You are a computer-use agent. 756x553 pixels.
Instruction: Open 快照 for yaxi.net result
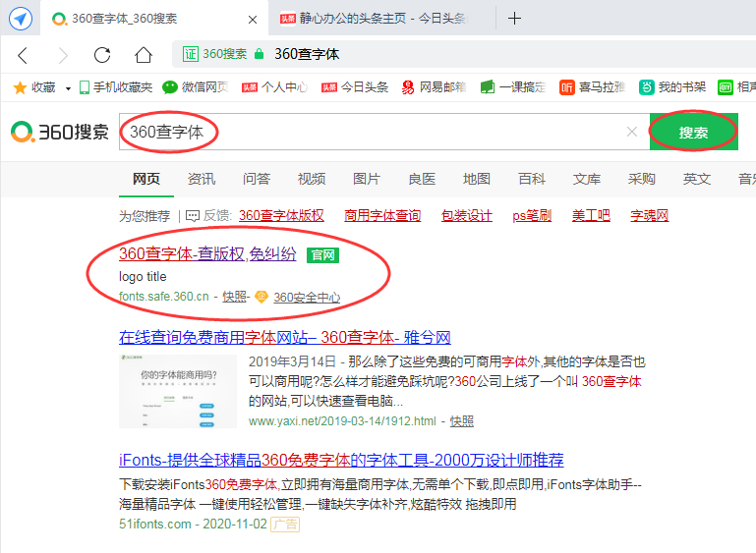(461, 421)
